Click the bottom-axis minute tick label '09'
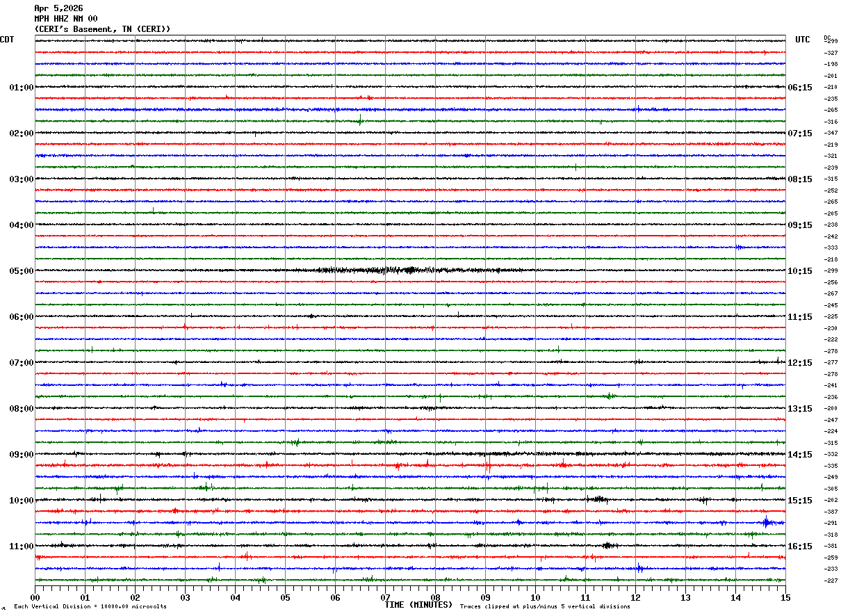Viewport: 841px width, 616px height. pos(485,597)
